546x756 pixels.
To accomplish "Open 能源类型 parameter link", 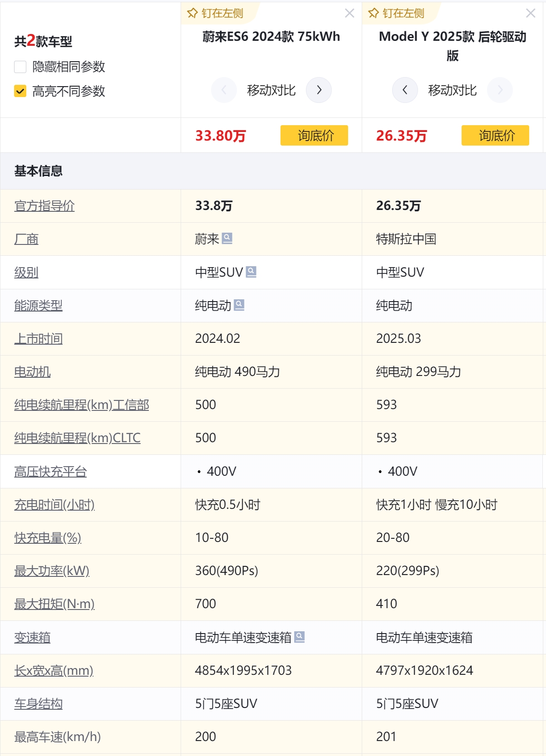I will coord(38,305).
